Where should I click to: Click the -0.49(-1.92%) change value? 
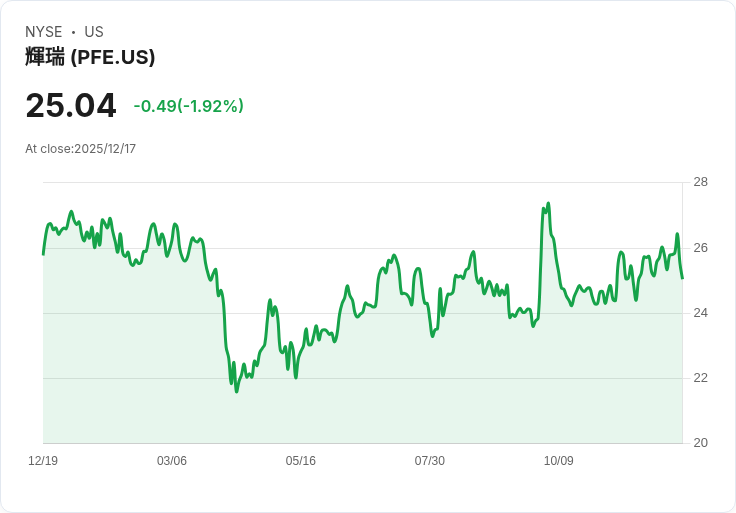click(189, 106)
